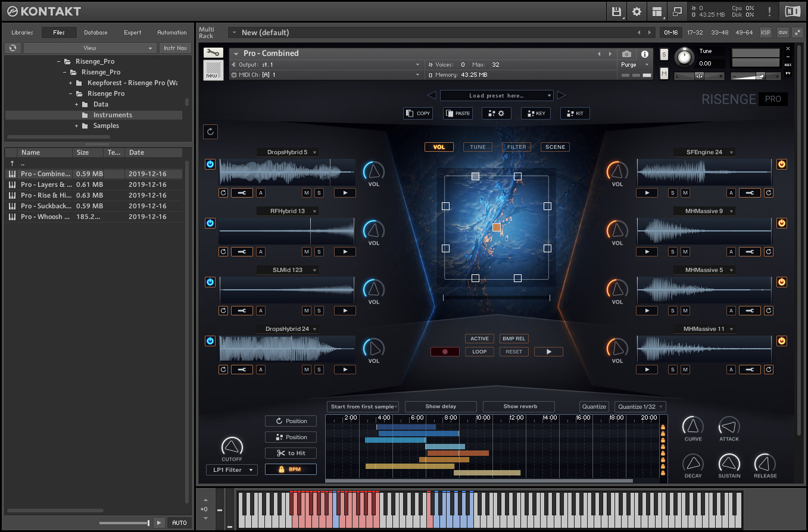Click the DropsHybrid 5 VOL knob

click(x=373, y=171)
